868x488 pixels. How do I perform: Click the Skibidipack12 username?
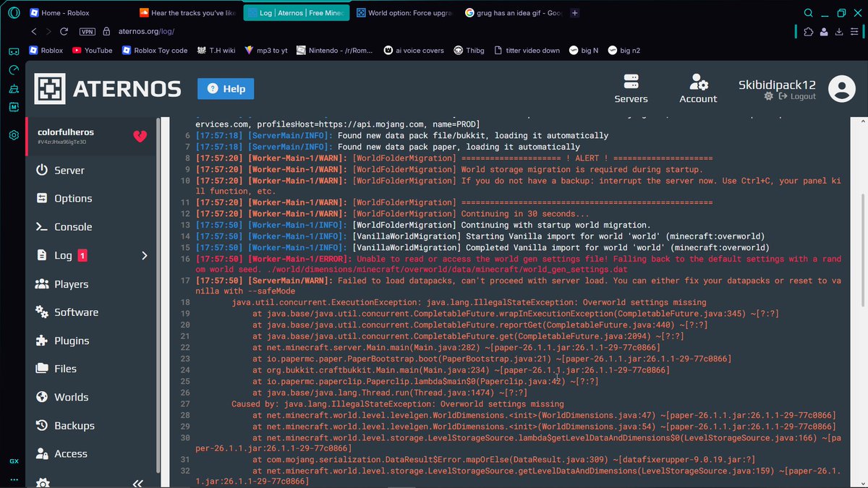[x=777, y=84]
